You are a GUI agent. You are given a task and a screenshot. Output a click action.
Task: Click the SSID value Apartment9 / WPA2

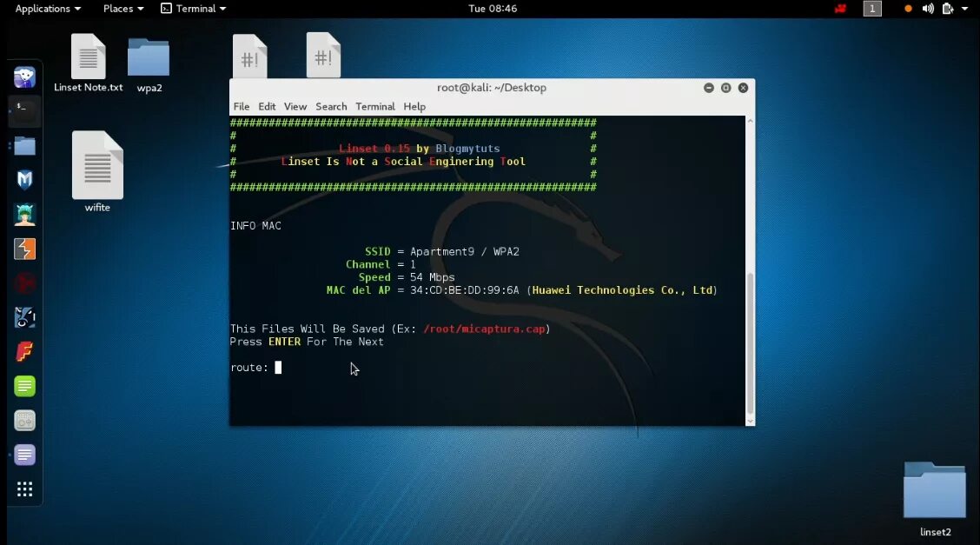point(465,251)
